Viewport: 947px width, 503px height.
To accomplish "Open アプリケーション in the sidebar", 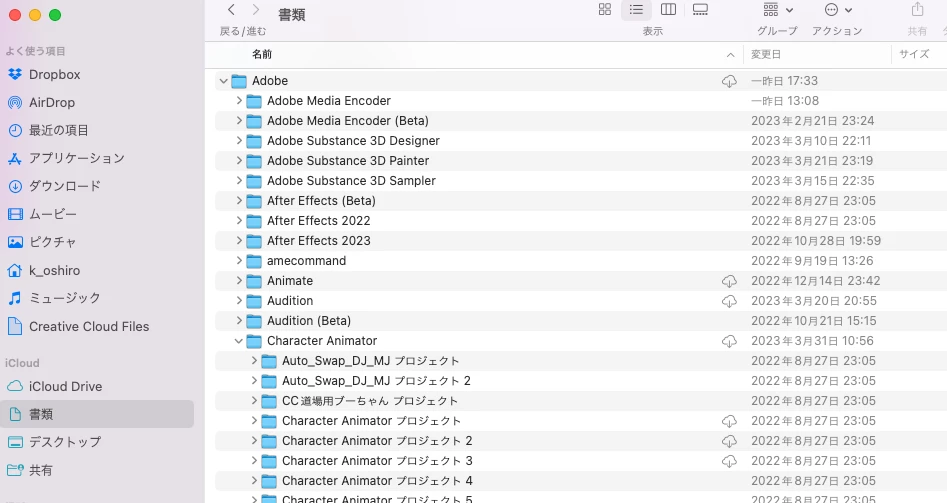I will pos(66,158).
